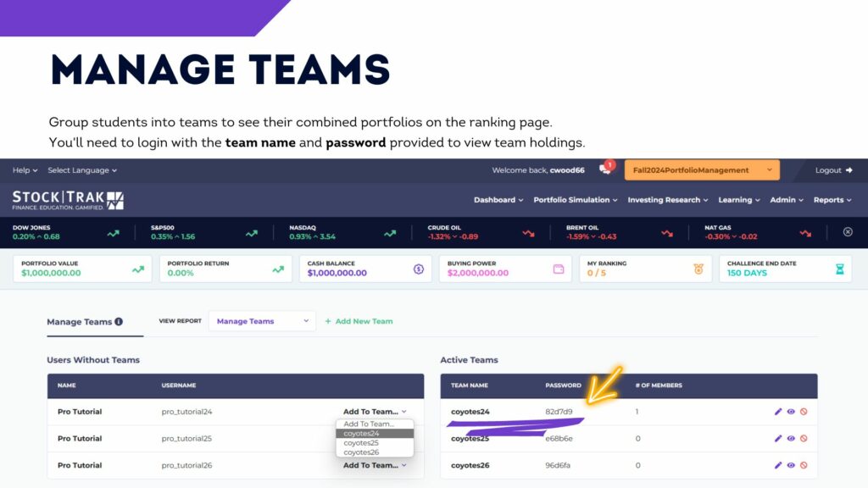The image size is (868, 488).
Task: Click password e68b6e
Action: pyautogui.click(x=559, y=438)
